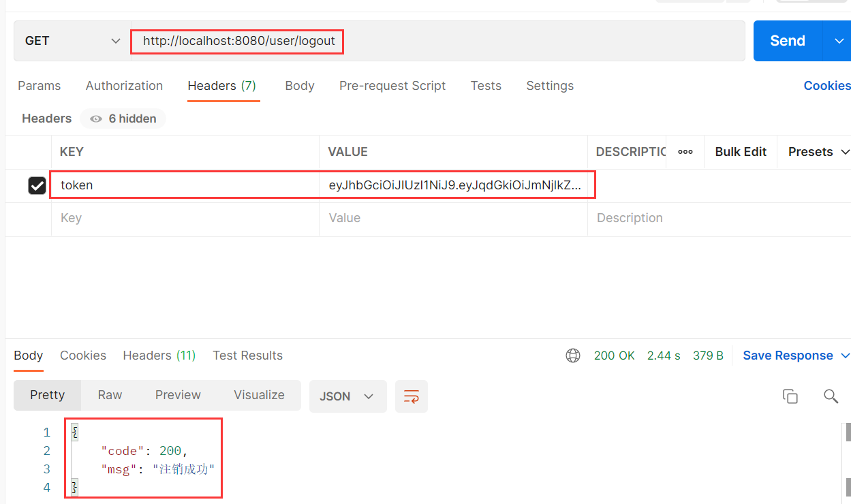Screen dimensions: 851x504
Task: Switch to Bulk Edit mode
Action: coord(741,152)
